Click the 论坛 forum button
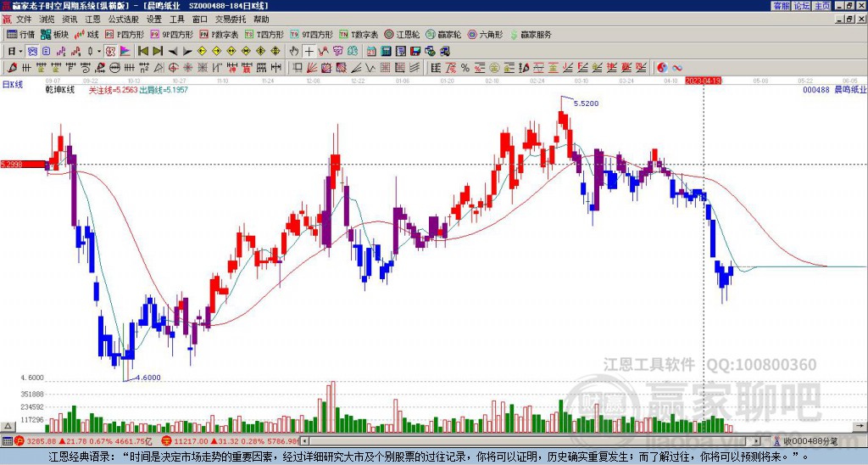Image resolution: width=868 pixels, height=465 pixels. coord(802,6)
